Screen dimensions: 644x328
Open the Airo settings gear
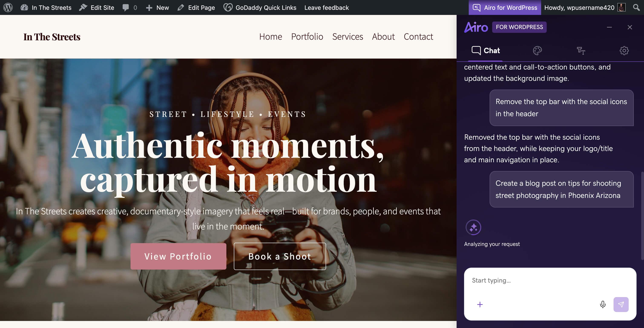(624, 51)
